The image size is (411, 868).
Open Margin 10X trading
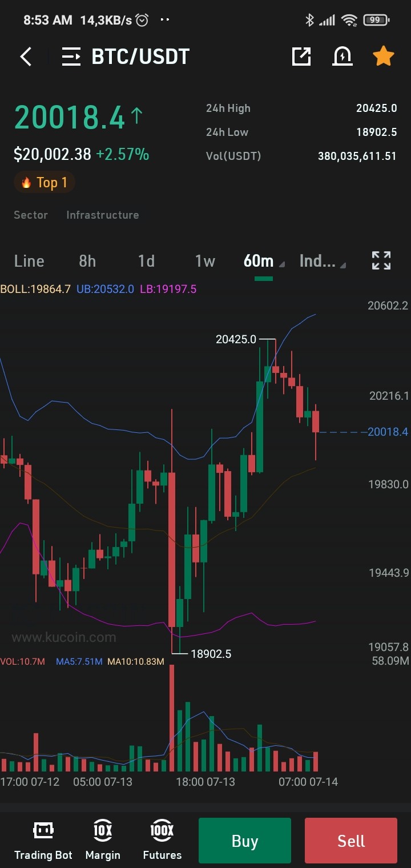103,840
